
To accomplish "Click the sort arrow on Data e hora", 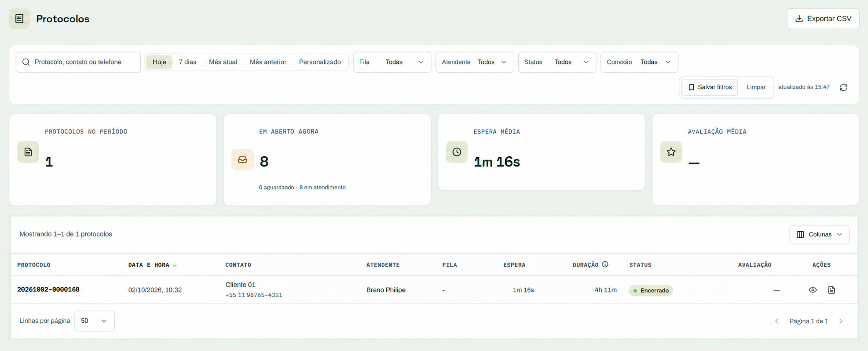I will coord(175,265).
